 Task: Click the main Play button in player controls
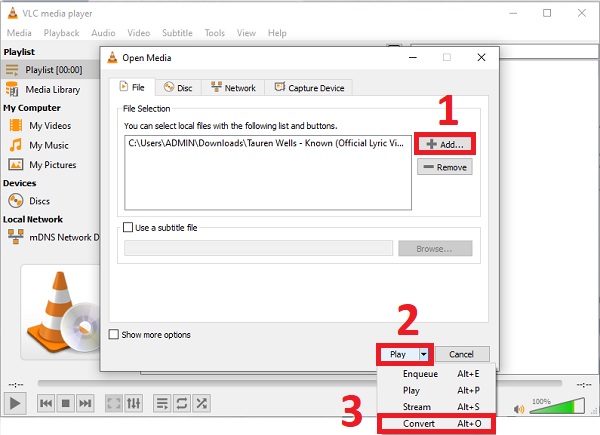pyautogui.click(x=15, y=403)
